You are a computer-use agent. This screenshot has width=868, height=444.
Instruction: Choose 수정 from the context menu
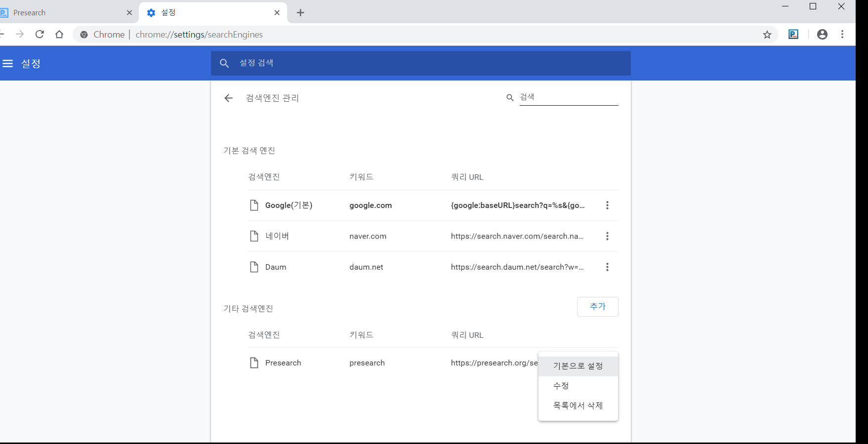[578, 386]
